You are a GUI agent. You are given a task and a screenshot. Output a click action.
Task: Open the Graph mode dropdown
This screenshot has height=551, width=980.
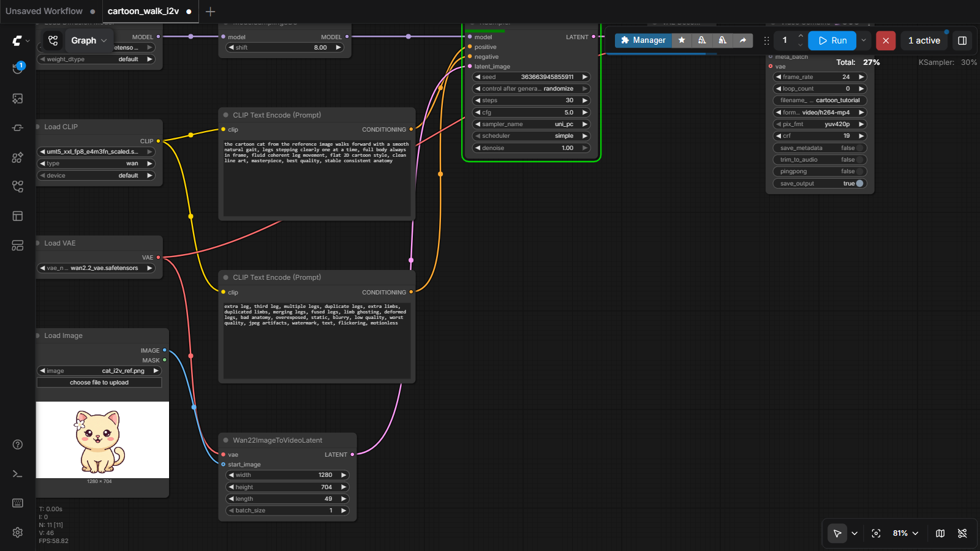click(89, 40)
